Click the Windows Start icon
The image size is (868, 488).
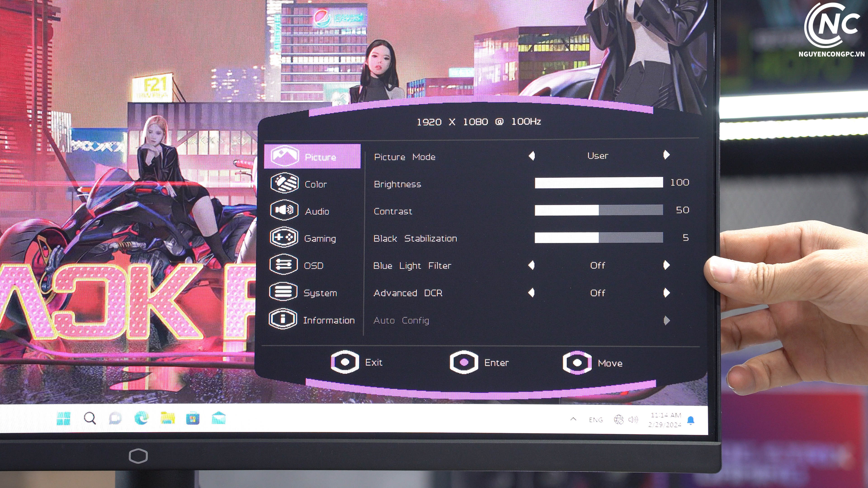tap(63, 419)
